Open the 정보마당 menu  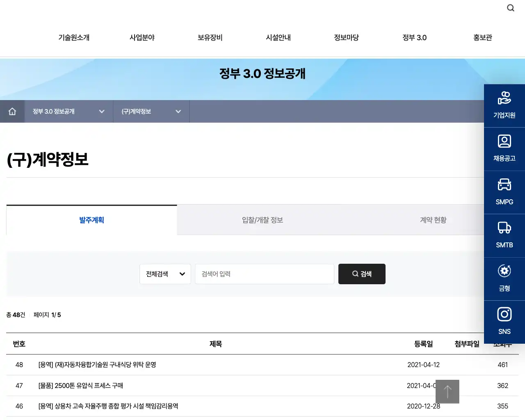346,37
